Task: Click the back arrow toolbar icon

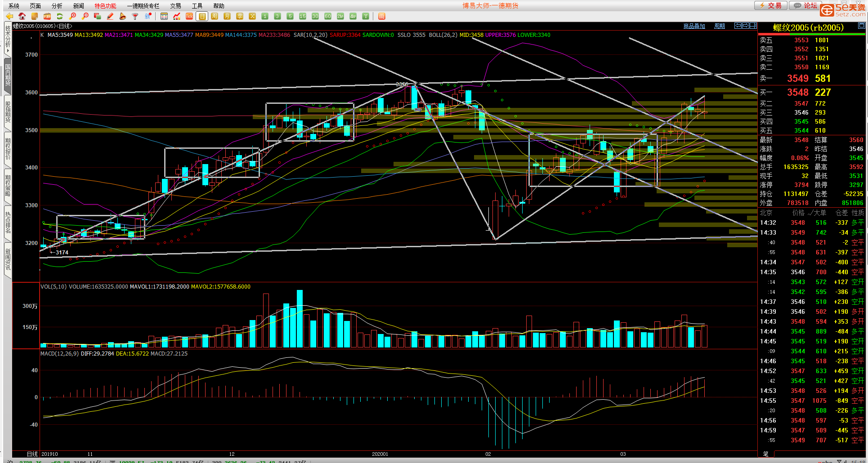Action: 9,16
